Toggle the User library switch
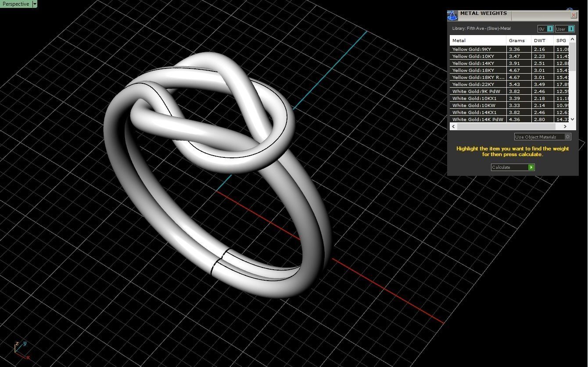The width and height of the screenshot is (588, 367). (x=565, y=29)
